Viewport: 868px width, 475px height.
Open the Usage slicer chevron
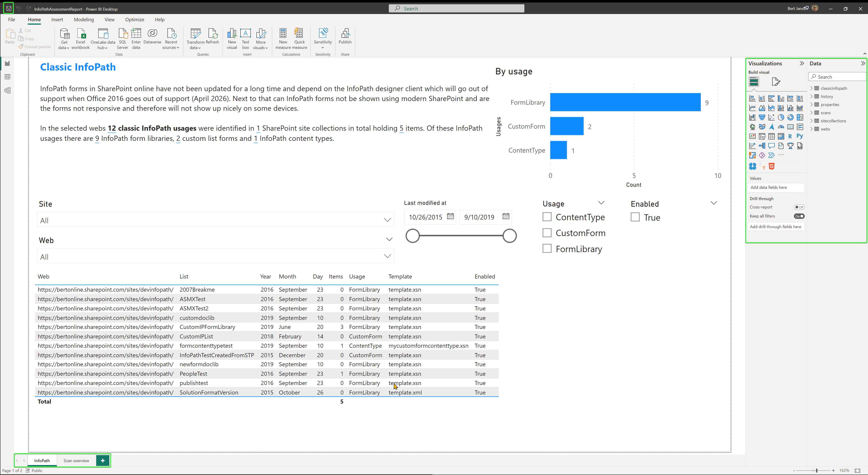[x=601, y=203]
